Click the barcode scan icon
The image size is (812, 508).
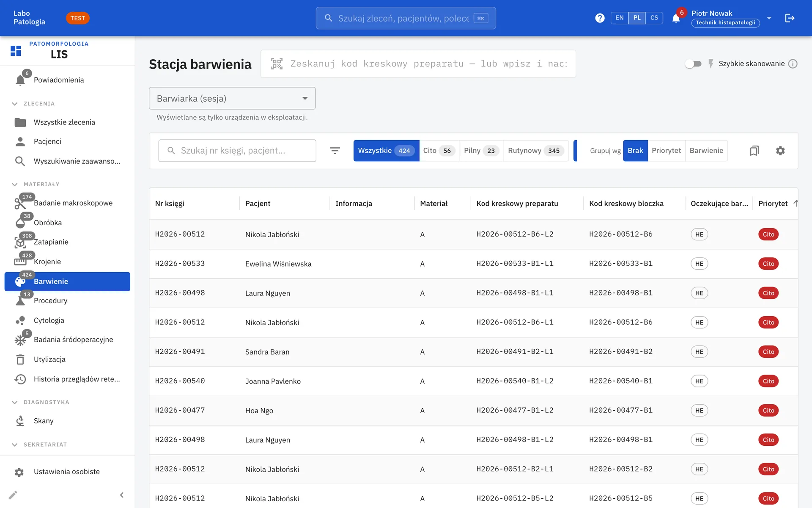[x=277, y=64]
